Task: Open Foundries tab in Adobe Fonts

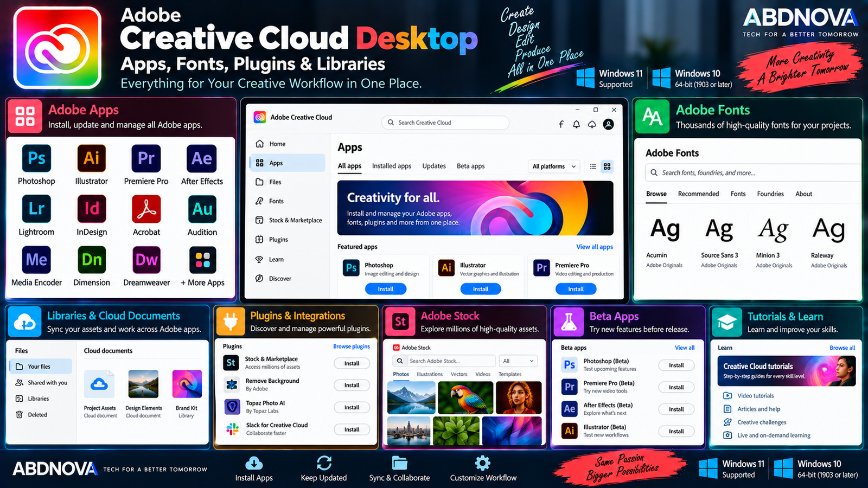Action: [x=770, y=194]
